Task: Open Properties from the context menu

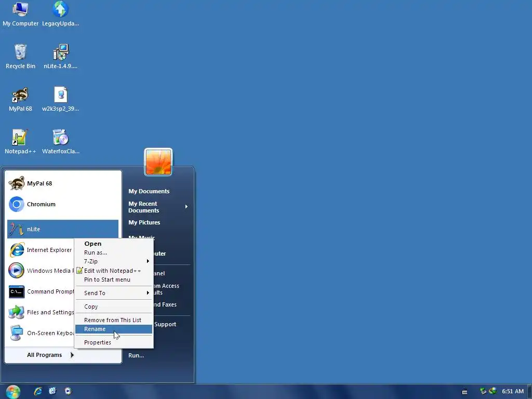Action: (x=114, y=342)
